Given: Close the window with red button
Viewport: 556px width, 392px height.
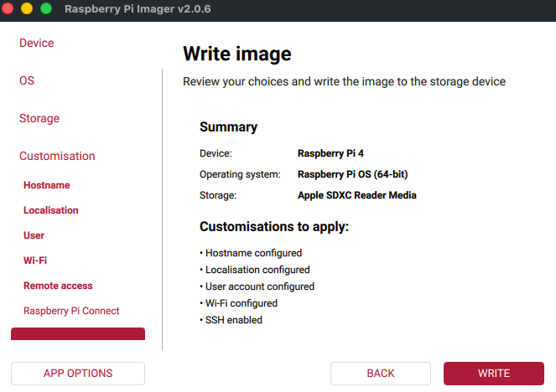Looking at the screenshot, I should 8,8.
